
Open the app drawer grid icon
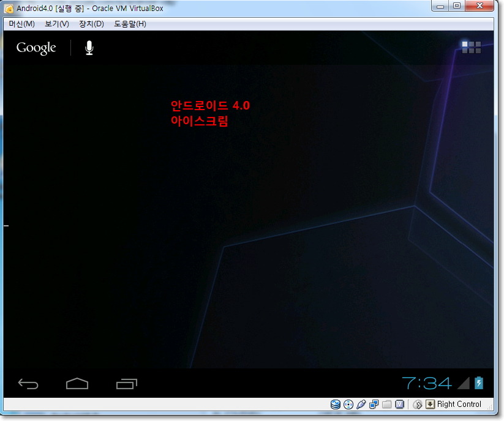(x=472, y=47)
